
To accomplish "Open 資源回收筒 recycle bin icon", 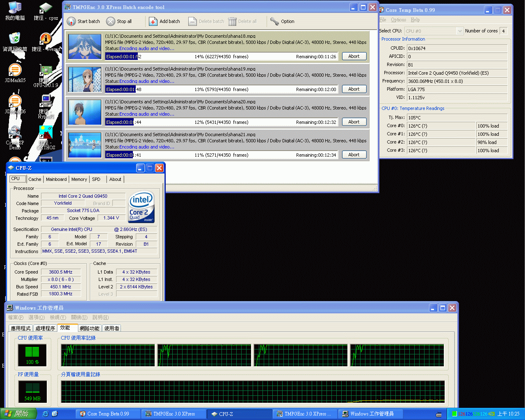I will pos(15,42).
